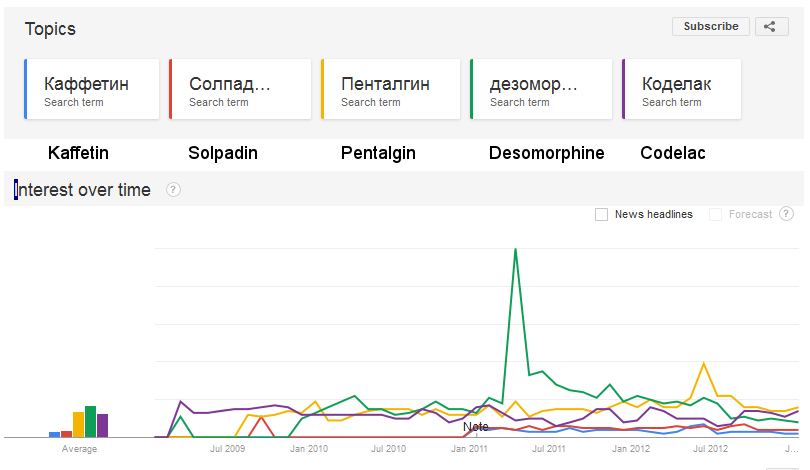Click the Topics heading
This screenshot has height=470, width=810.
coord(50,29)
